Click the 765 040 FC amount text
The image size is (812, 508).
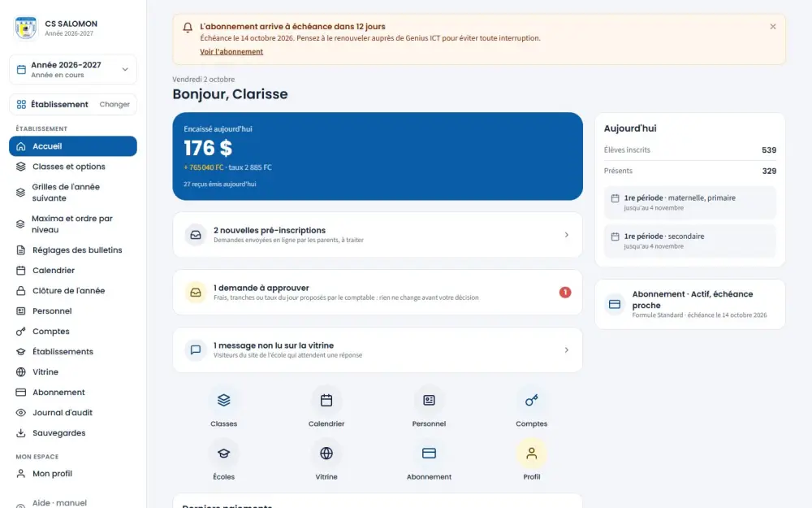click(204, 167)
